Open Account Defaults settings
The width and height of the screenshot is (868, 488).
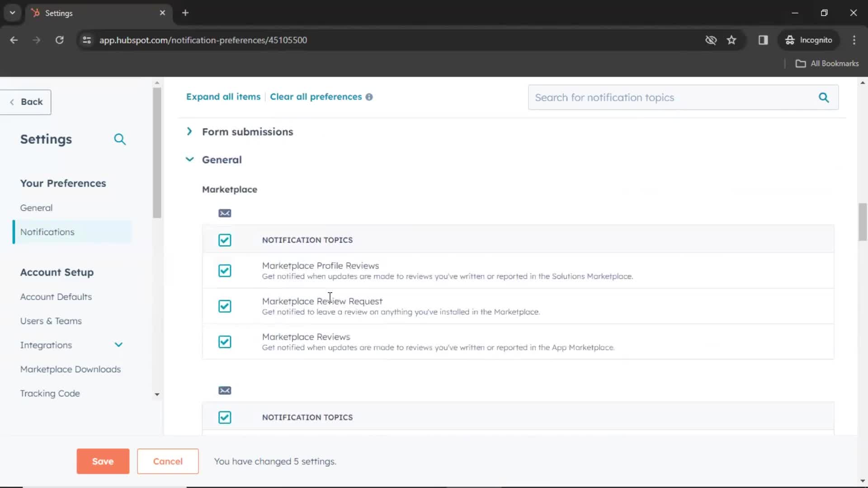[56, 297]
